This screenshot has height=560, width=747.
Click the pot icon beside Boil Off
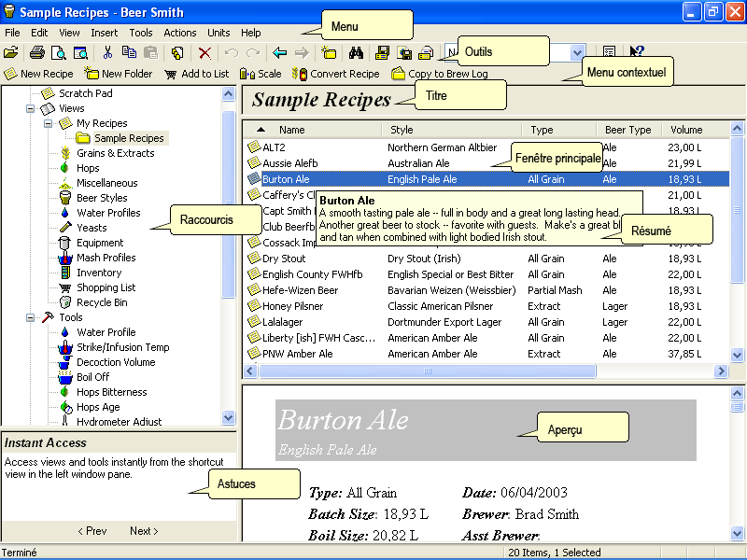tap(64, 378)
